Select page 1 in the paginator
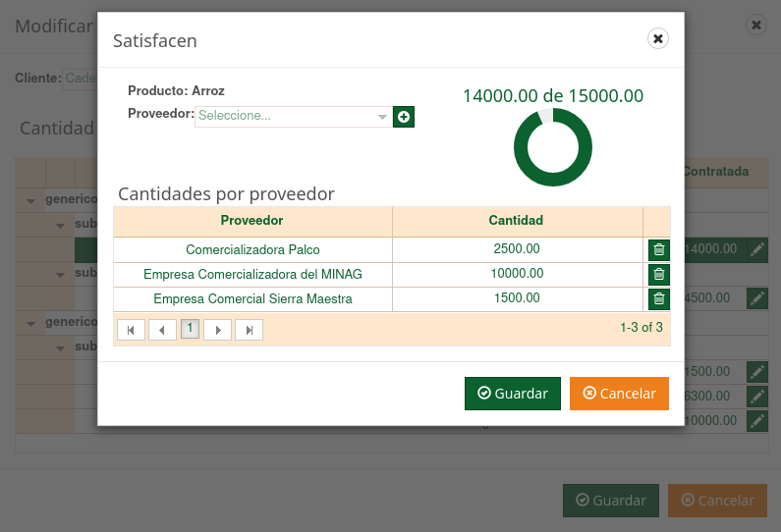 190,329
